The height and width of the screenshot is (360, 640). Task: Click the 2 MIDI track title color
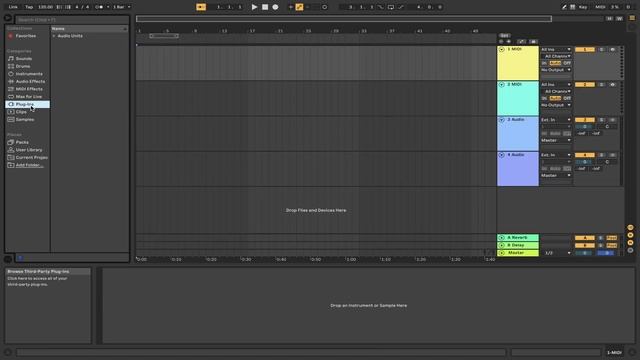click(518, 98)
